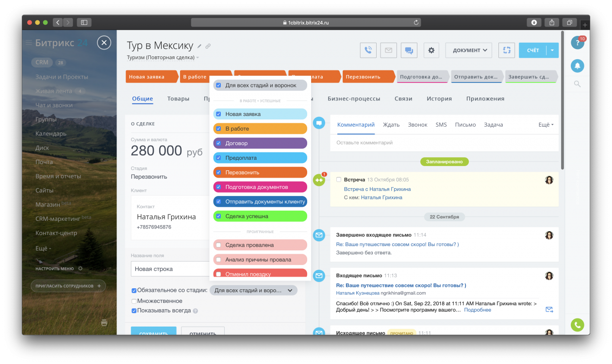Image resolution: width=612 pixels, height=364 pixels.
Task: Uncheck the Договор stage checkbox
Action: tap(218, 143)
